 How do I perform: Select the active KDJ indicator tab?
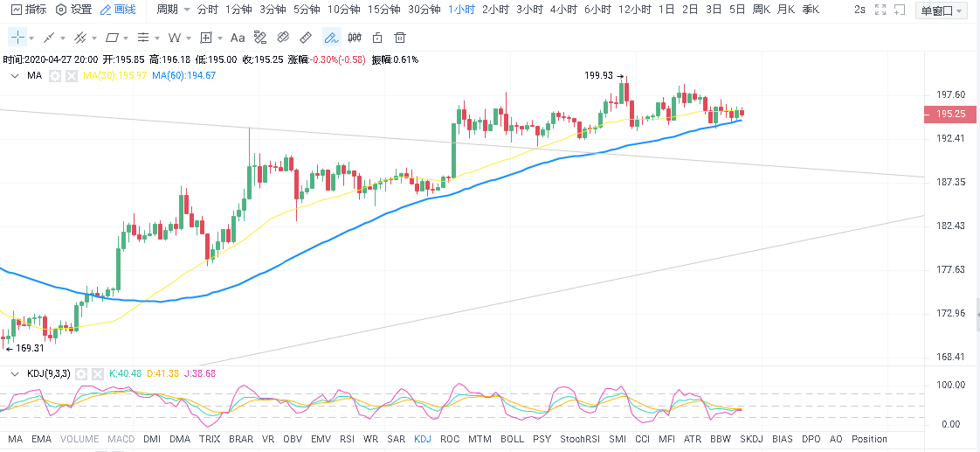423,439
